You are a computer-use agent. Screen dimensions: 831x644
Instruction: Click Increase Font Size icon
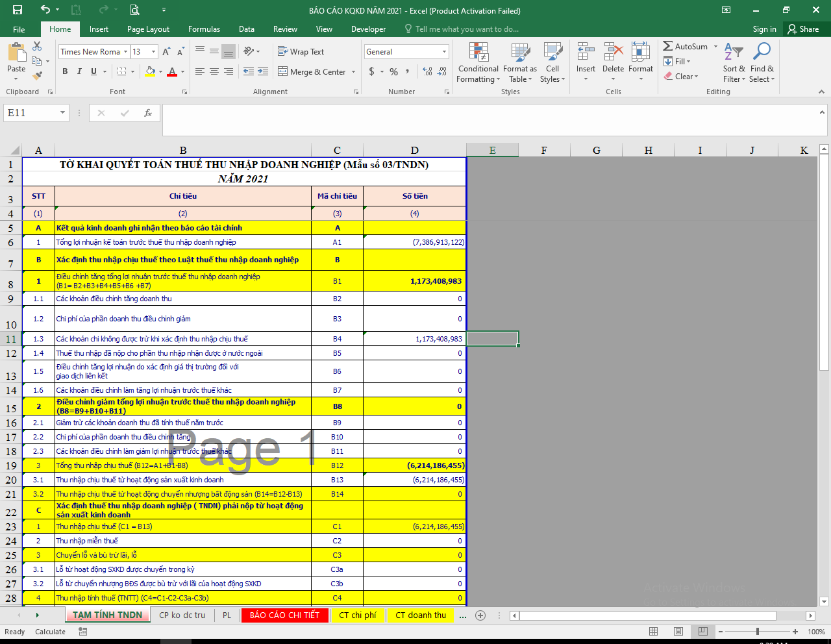(166, 52)
